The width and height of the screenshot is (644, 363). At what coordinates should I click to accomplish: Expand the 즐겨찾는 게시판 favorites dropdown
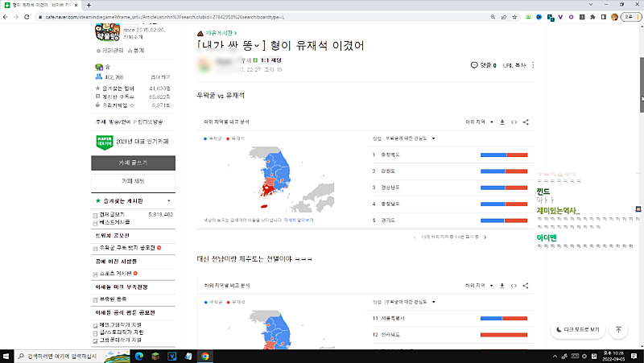point(169,200)
